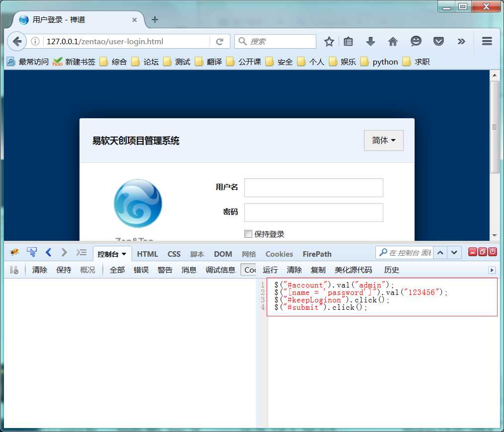The width and height of the screenshot is (504, 432).
Task: Switch to the Firebug Cookies tab
Action: tap(280, 254)
